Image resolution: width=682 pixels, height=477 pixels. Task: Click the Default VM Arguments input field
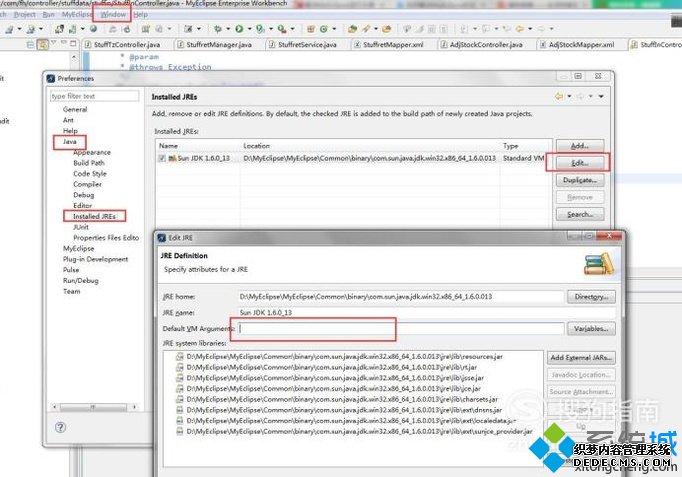point(401,329)
